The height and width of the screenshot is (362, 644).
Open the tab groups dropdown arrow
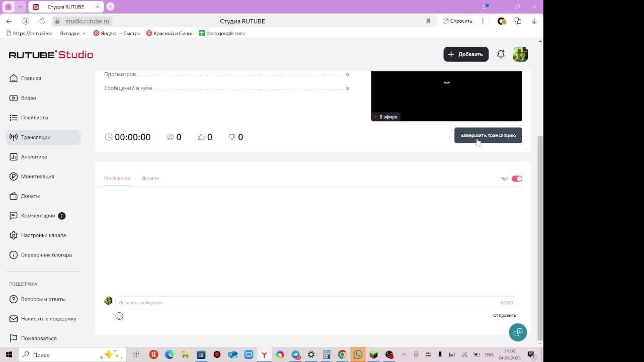[x=20, y=7]
